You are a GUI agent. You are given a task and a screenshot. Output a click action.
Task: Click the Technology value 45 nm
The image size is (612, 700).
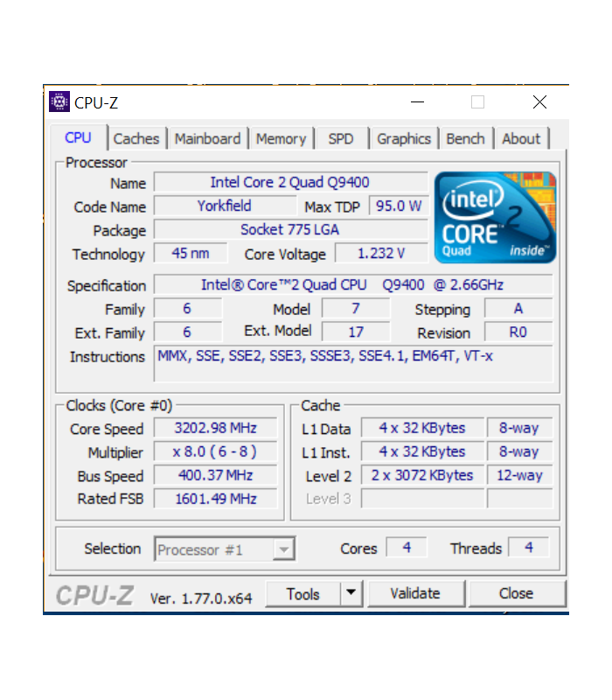[191, 253]
